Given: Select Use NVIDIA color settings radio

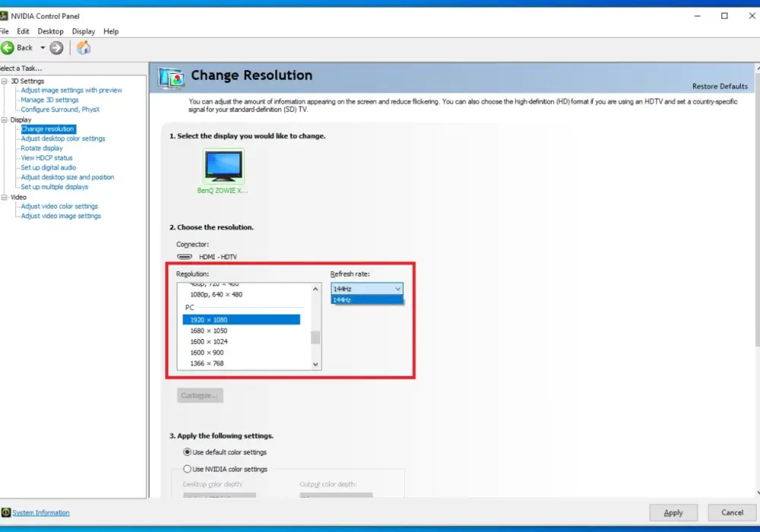Looking at the screenshot, I should (x=187, y=468).
